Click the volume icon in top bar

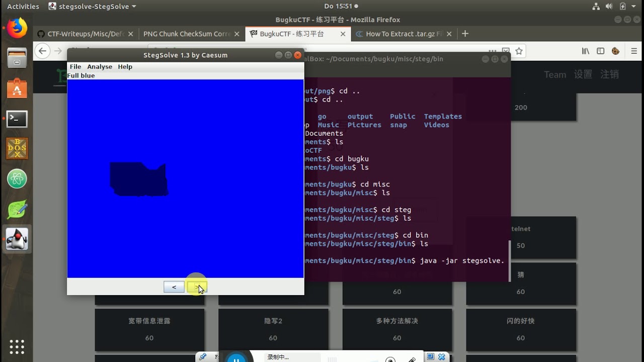click(609, 7)
